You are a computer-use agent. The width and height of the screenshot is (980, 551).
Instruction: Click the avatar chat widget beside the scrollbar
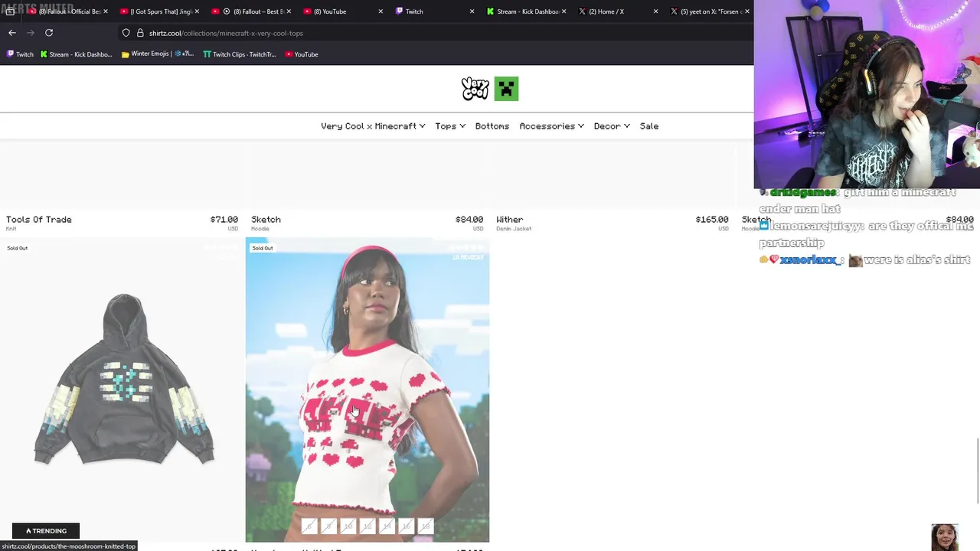point(945,537)
